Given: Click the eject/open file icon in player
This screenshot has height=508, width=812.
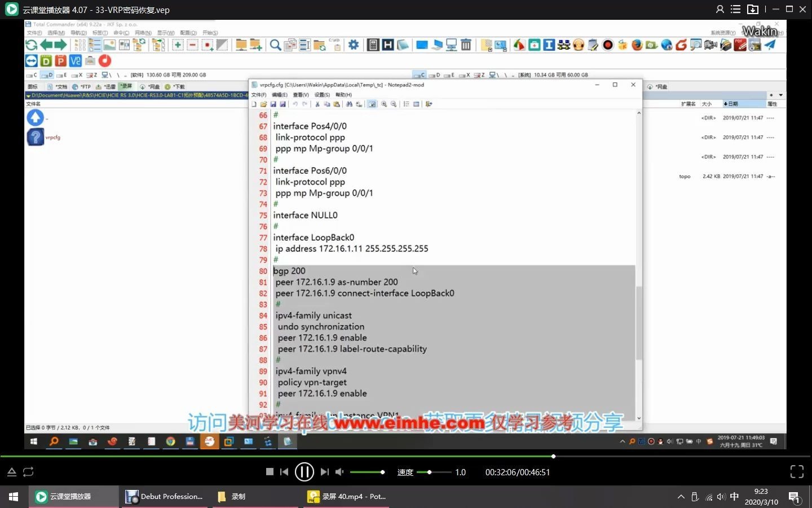Looking at the screenshot, I should (x=11, y=472).
